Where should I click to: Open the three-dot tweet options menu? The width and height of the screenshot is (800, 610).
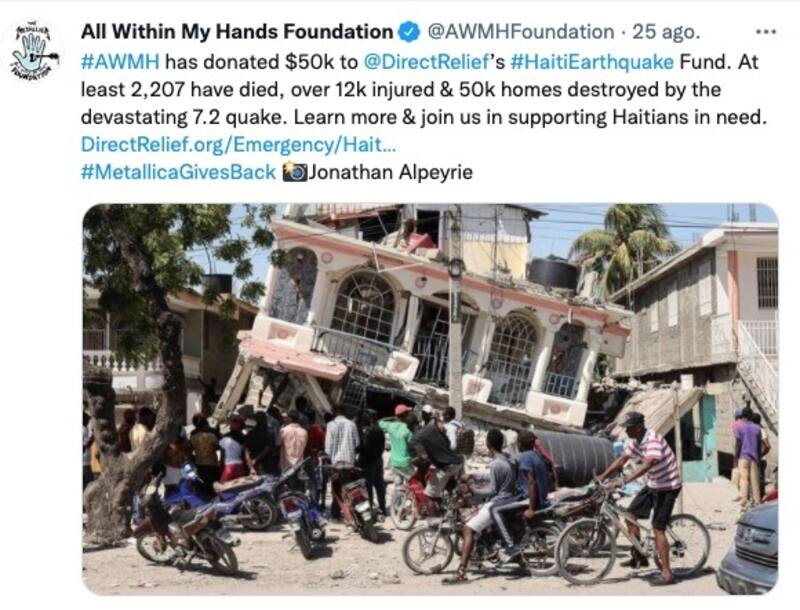point(765,32)
